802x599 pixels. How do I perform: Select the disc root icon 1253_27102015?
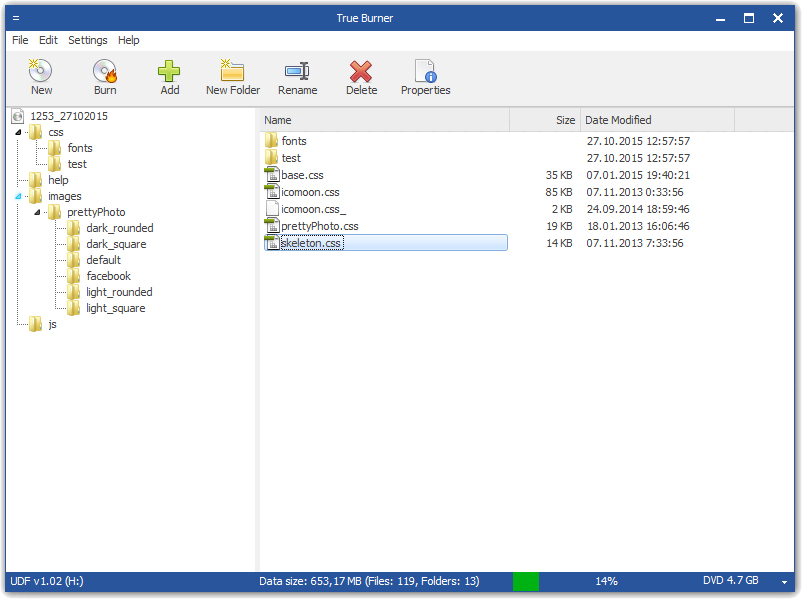coord(18,116)
